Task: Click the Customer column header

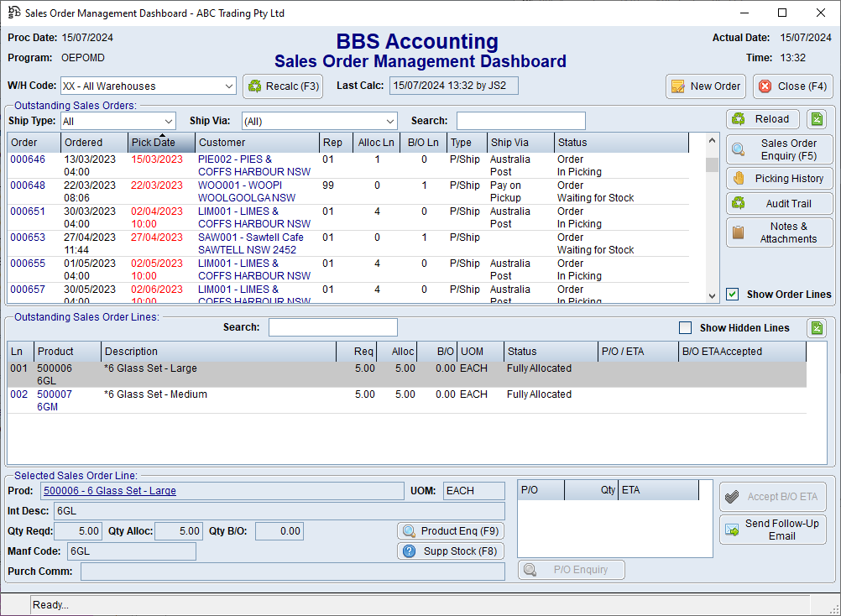Action: pos(256,143)
